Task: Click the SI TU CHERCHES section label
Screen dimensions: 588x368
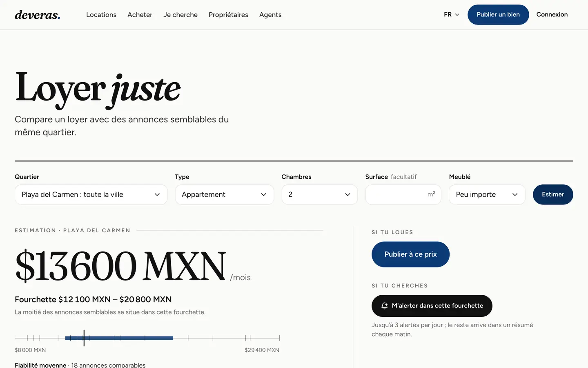Action: pyautogui.click(x=400, y=286)
